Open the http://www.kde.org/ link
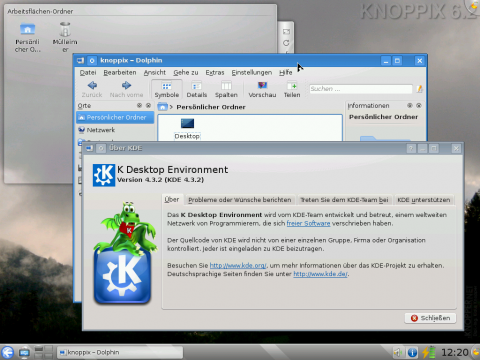Viewport: 480px width, 360px height. click(238, 266)
